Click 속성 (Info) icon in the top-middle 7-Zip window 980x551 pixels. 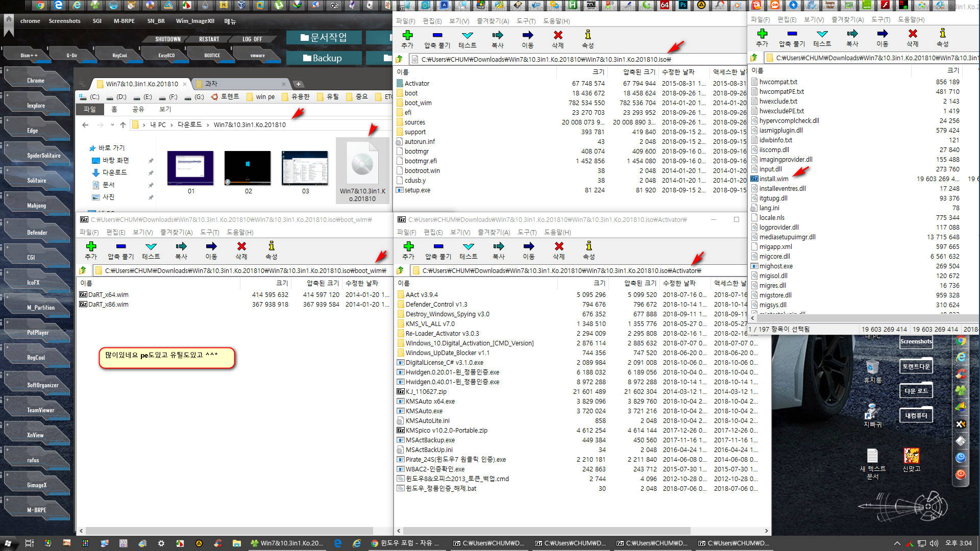point(588,35)
